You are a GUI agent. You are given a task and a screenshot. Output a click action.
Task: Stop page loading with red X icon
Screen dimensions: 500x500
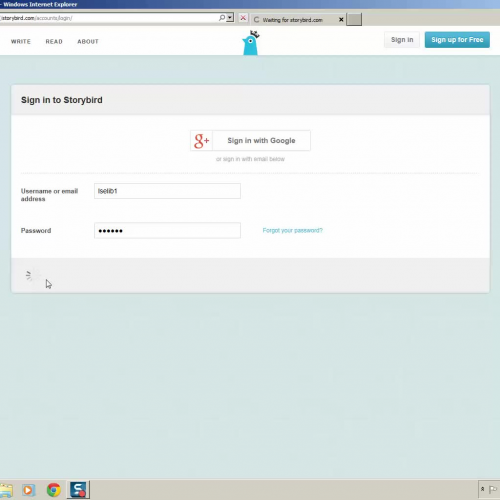point(243,18)
